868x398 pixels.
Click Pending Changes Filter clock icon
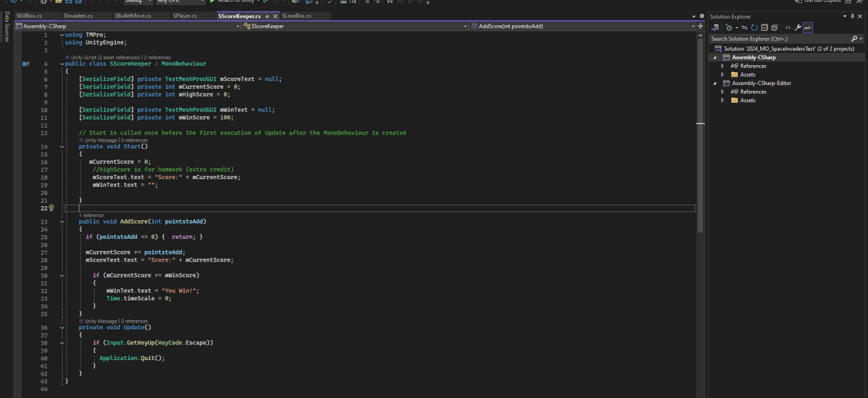[729, 27]
